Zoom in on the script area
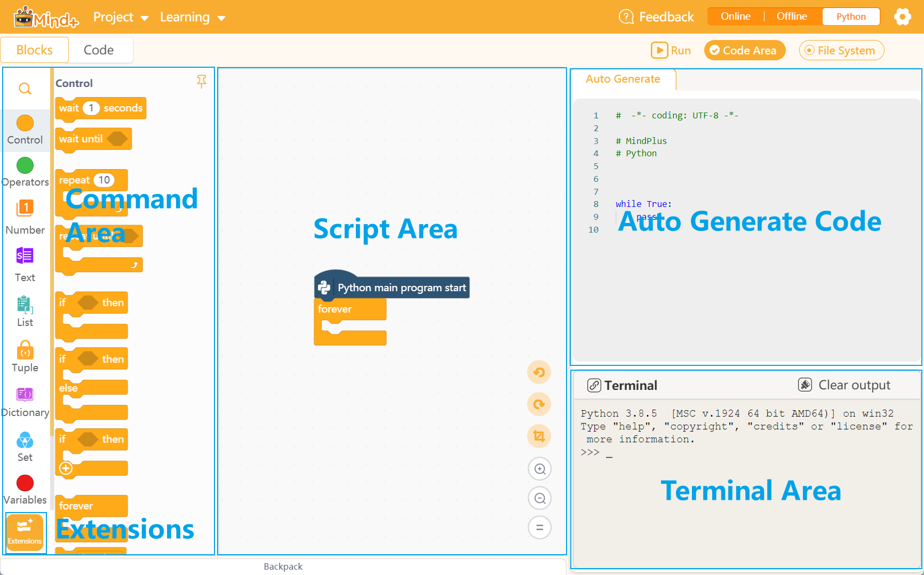 point(539,468)
